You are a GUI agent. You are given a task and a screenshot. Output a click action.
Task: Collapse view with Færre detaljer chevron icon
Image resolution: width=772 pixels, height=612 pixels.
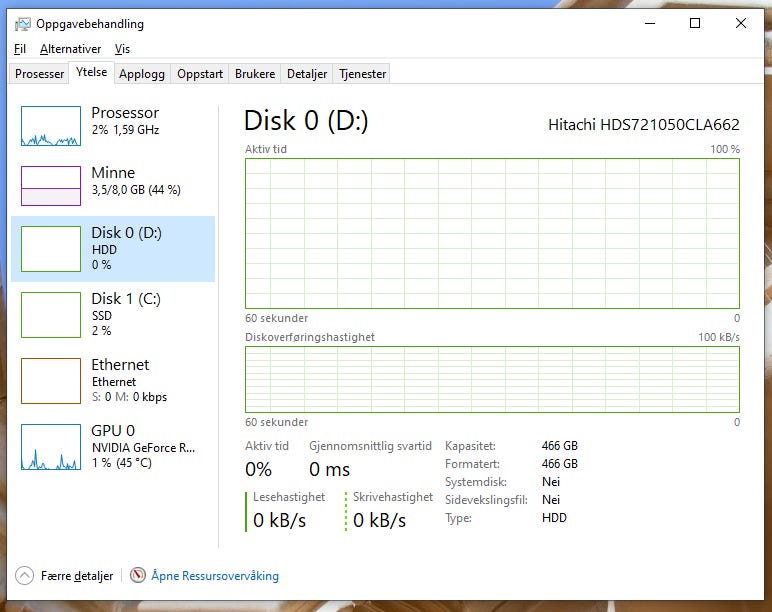point(24,575)
